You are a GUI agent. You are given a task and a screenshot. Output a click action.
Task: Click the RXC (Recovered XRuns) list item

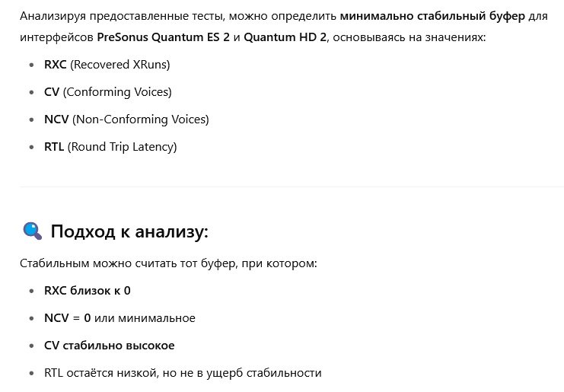pos(107,65)
